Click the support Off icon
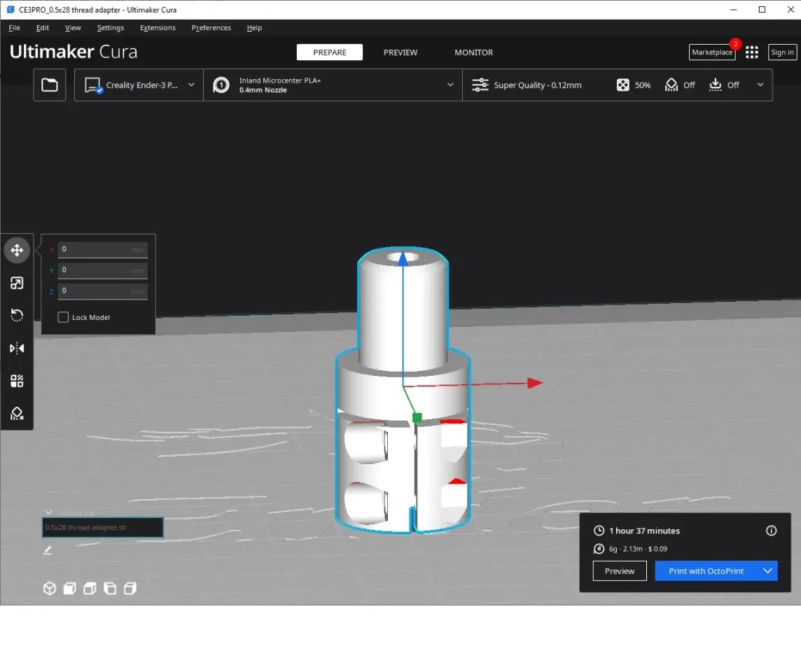The image size is (801, 672). coord(671,85)
